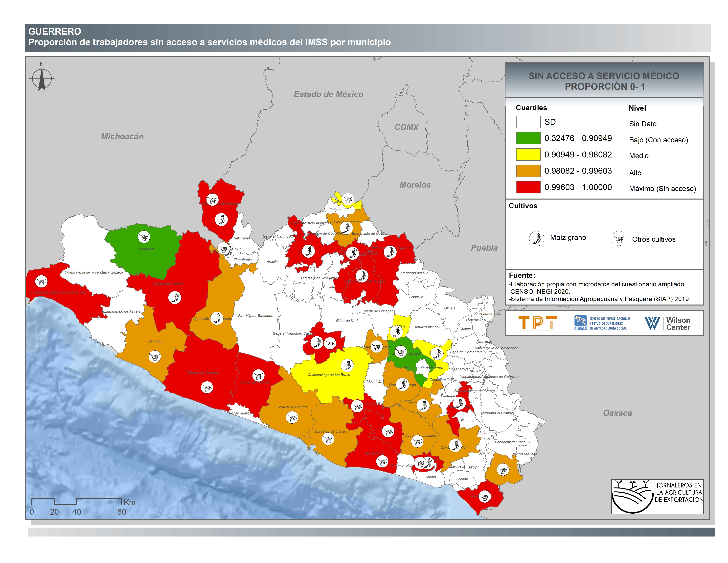Image resolution: width=728 pixels, height=563 pixels.
Task: Click the crop icon in Zirándaro municipality
Action: pos(144,237)
